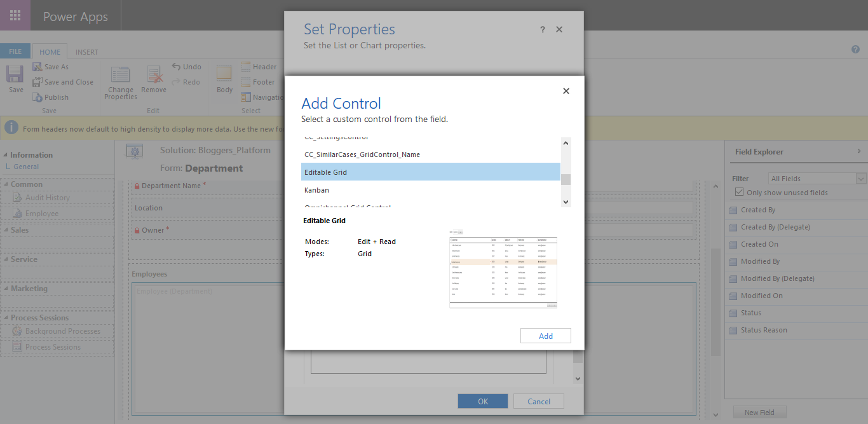The image size is (868, 424).
Task: Select the Modified On field
Action: coord(796,296)
